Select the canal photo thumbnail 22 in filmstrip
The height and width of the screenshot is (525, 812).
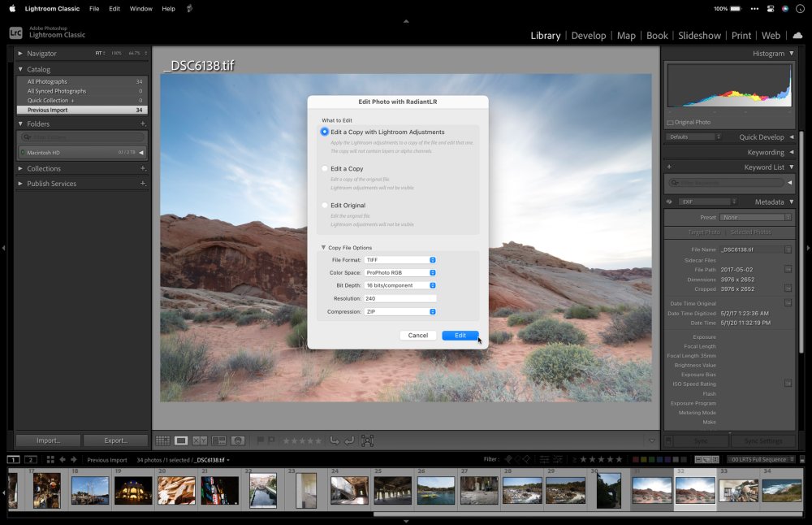pos(263,490)
